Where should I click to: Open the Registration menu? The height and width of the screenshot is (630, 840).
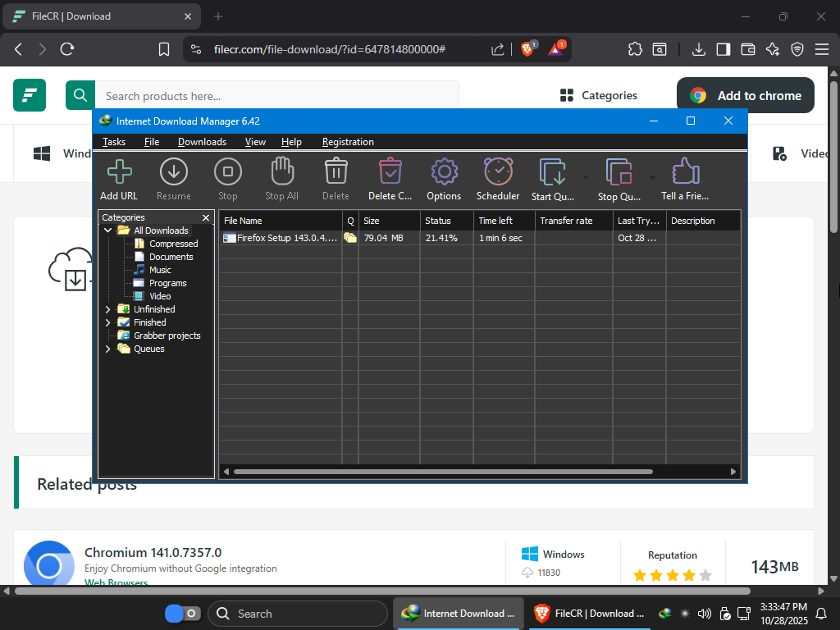(348, 142)
